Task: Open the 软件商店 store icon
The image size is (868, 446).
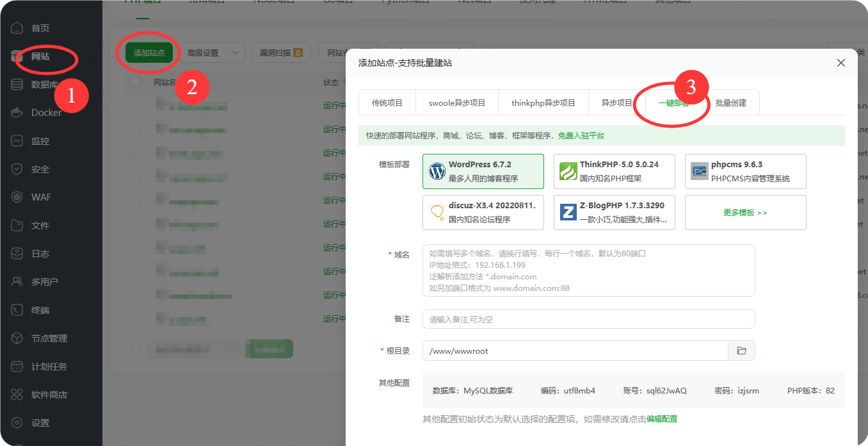Action: (x=18, y=395)
